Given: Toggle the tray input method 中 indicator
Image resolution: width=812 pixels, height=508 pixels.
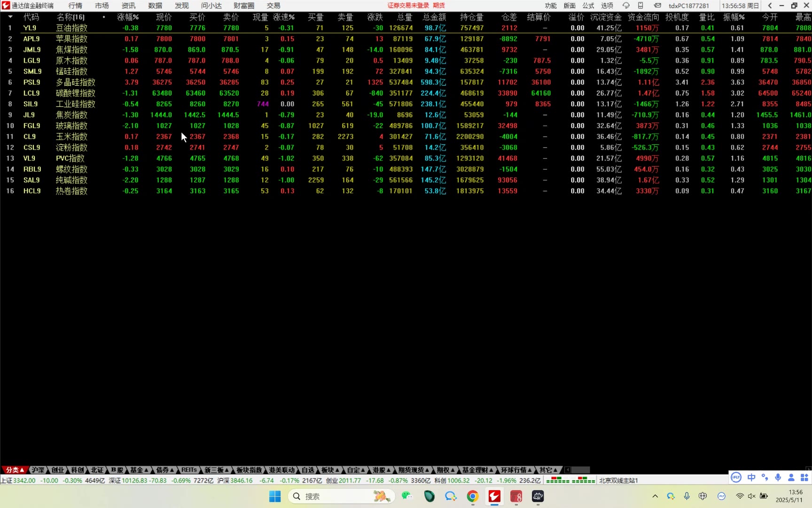Looking at the screenshot, I should (x=703, y=496).
